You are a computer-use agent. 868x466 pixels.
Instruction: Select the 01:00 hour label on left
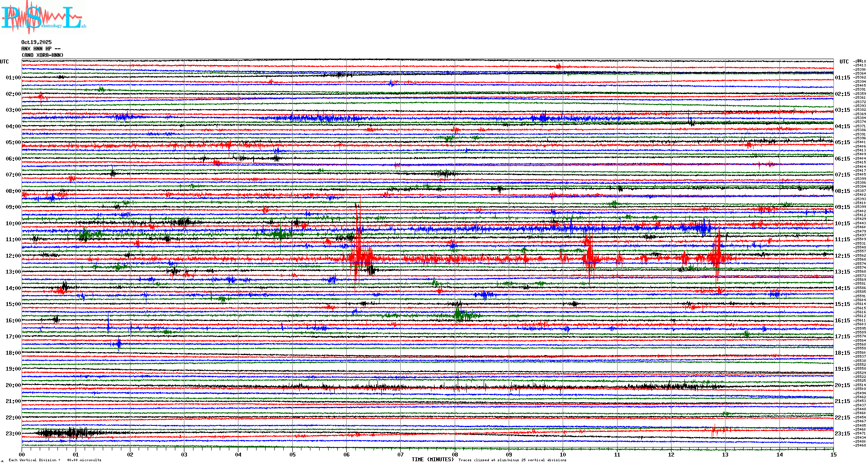tap(13, 78)
